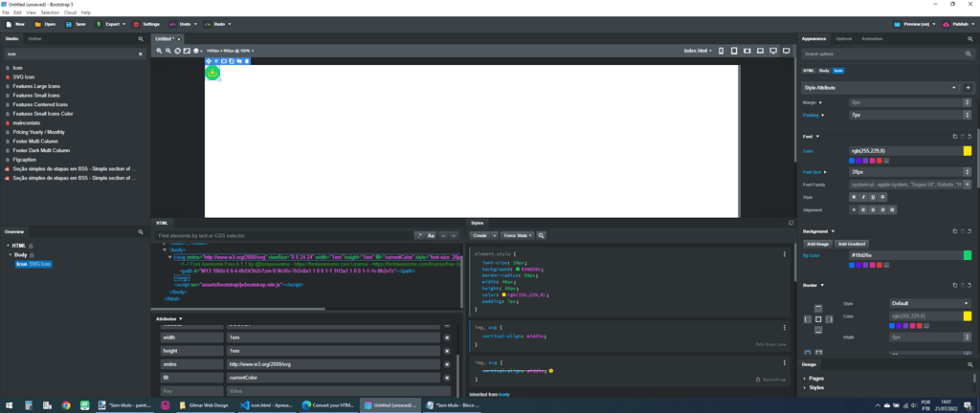Copy the Font section styles
This screenshot has width=980, height=413.
coord(955,136)
